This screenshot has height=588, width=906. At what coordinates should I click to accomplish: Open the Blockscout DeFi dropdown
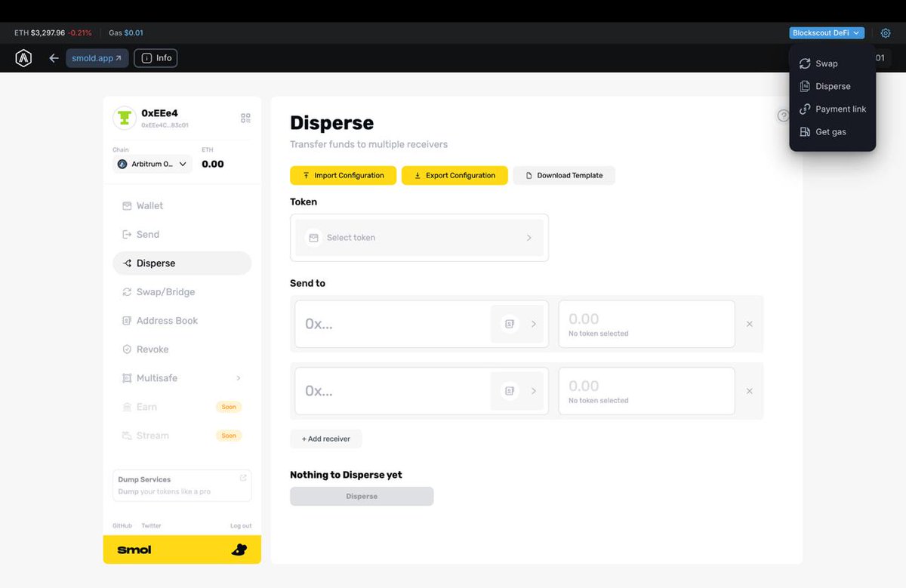[x=827, y=33]
